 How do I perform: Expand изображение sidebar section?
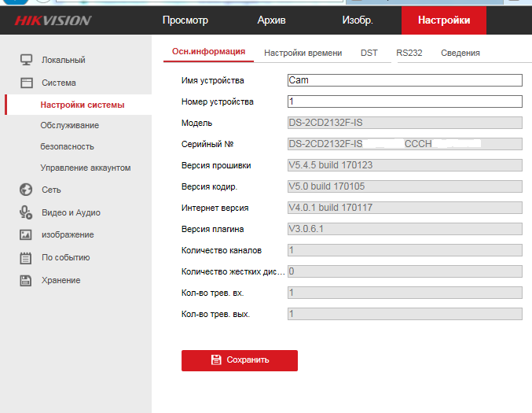[68, 234]
